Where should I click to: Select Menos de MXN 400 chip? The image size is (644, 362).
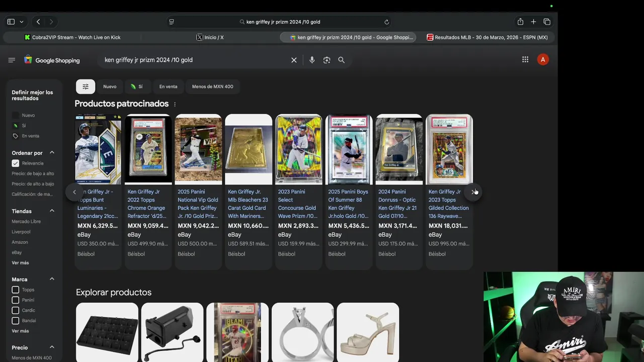pyautogui.click(x=212, y=86)
